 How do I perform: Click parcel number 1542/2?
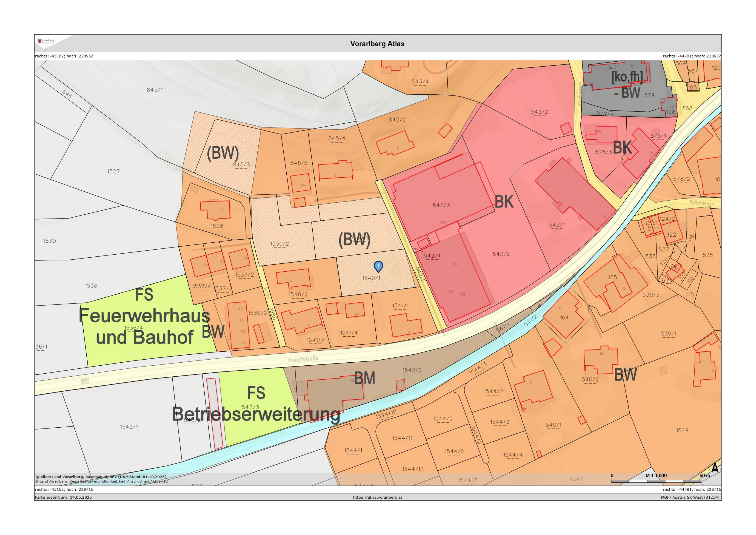(412, 370)
